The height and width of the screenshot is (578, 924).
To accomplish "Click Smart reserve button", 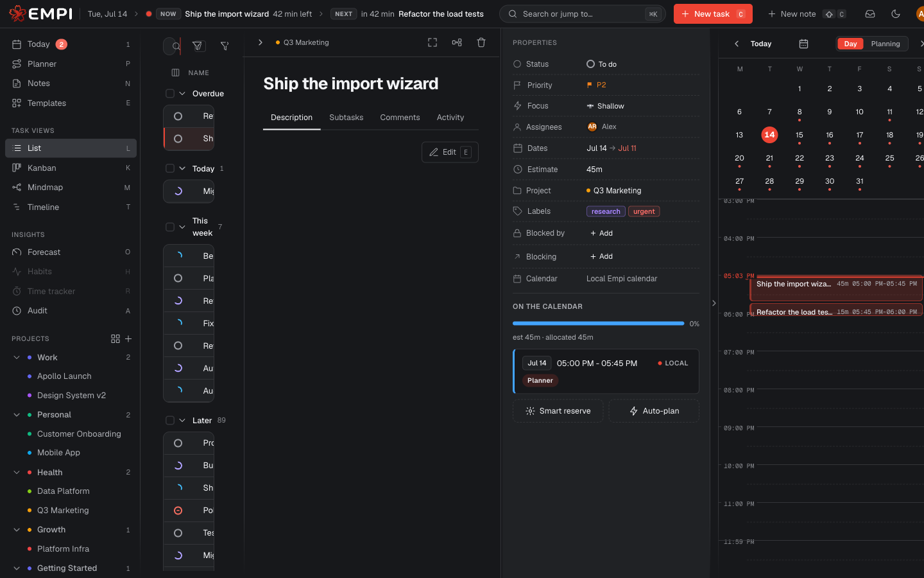I will coord(558,411).
